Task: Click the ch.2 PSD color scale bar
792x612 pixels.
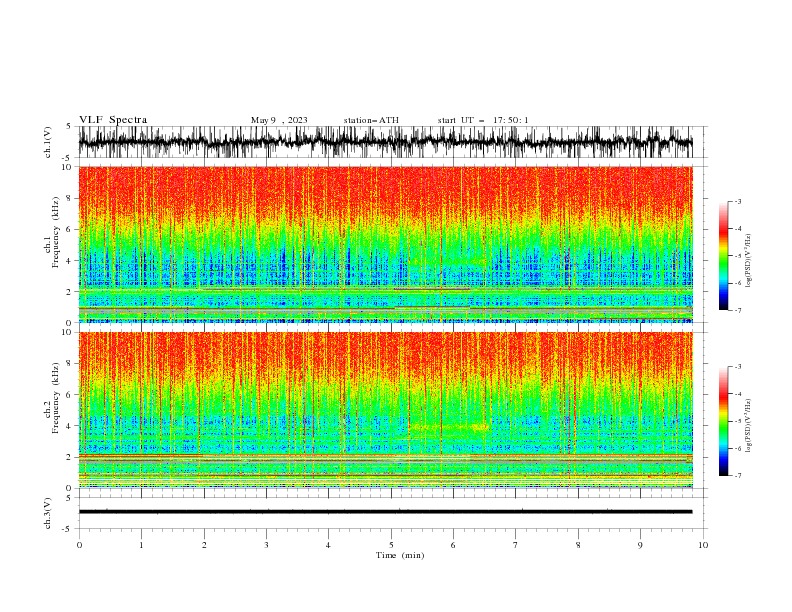Action: pos(723,421)
